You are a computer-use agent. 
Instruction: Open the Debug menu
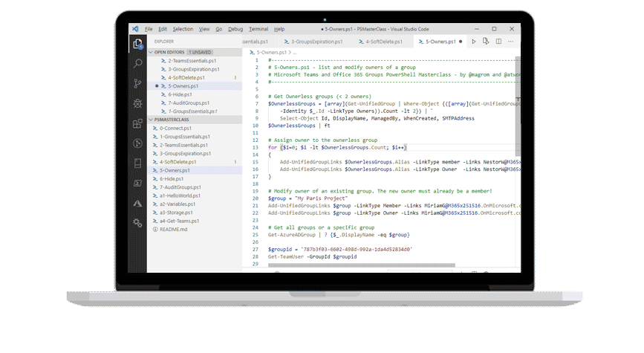235,29
